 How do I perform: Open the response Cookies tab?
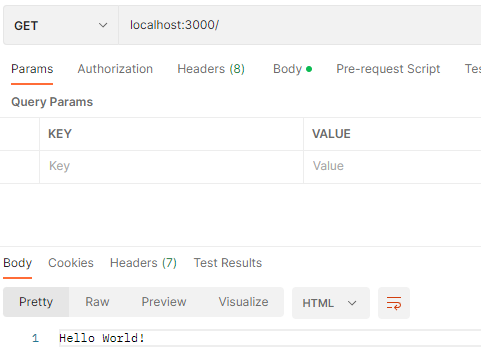coord(71,263)
